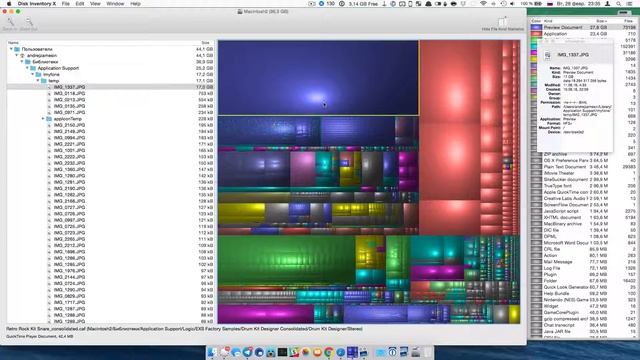Select the Plain Text Document kind row

(x=584, y=167)
